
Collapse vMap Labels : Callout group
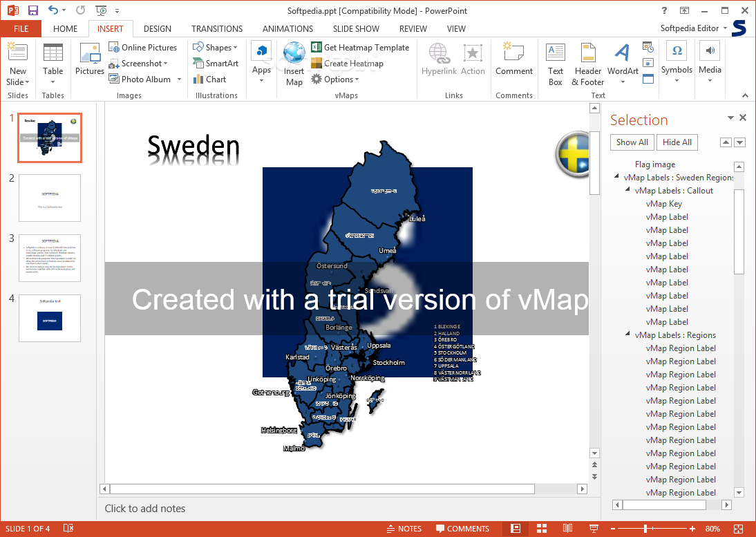(627, 190)
